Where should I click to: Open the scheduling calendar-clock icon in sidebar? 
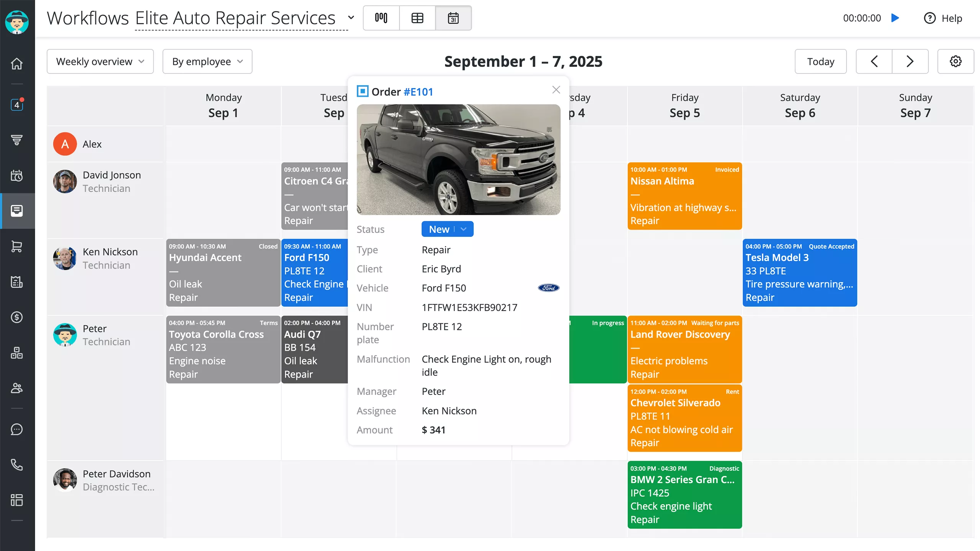coord(16,176)
